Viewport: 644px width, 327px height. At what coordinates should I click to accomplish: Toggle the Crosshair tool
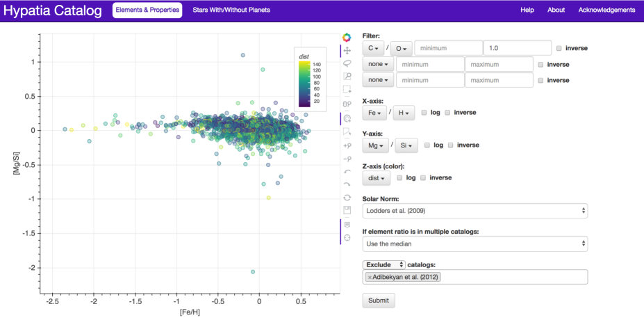[x=347, y=238]
